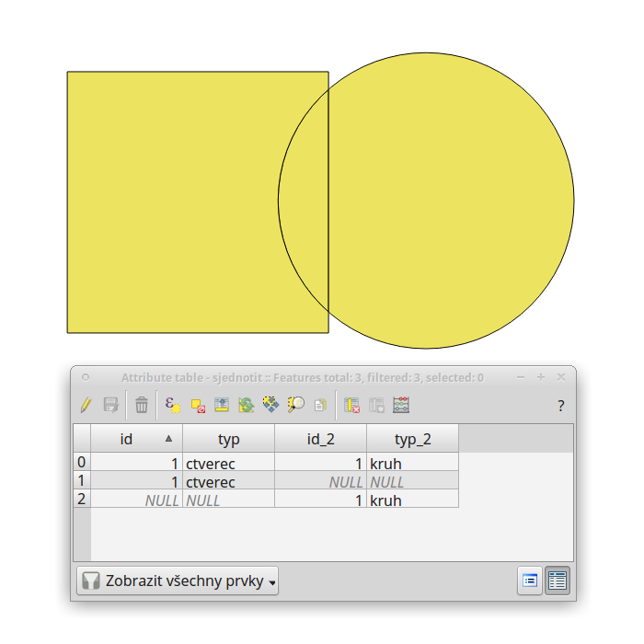Screen dimensions: 644x644
Task: Switch to form view button
Action: point(530,581)
